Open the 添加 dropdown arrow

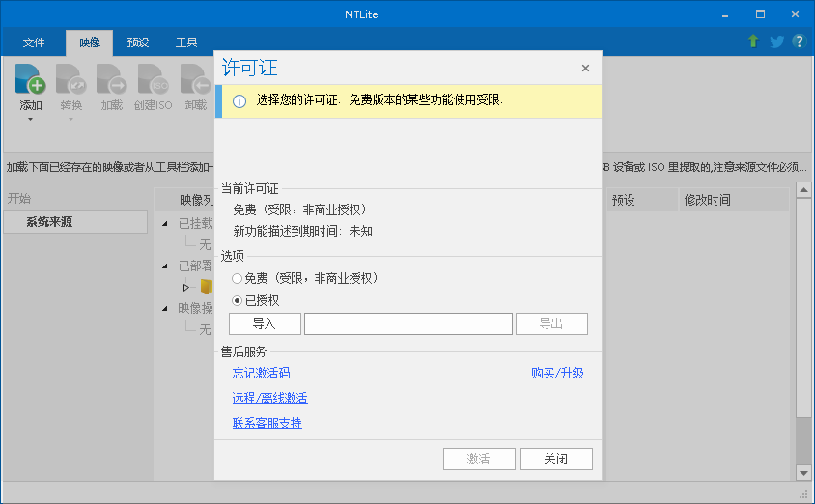point(30,120)
